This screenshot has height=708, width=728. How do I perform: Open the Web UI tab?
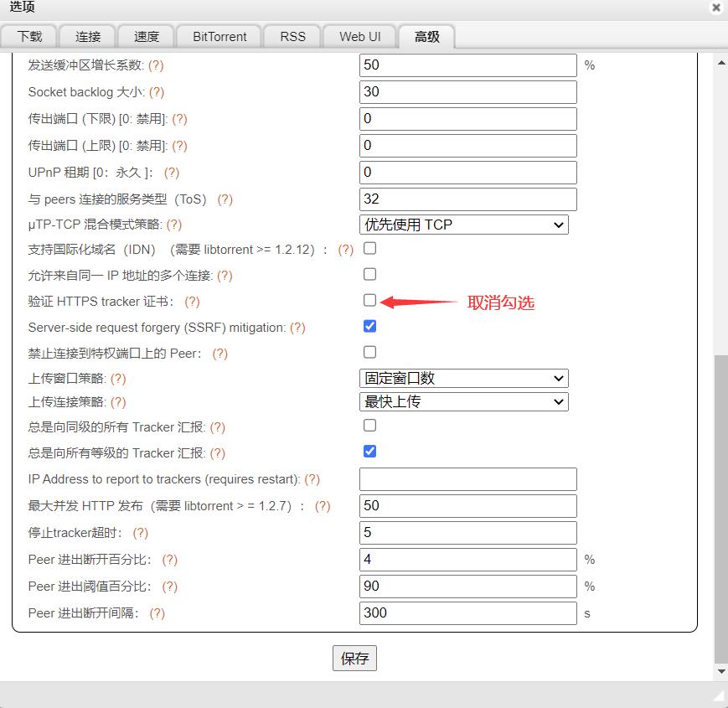[x=359, y=36]
